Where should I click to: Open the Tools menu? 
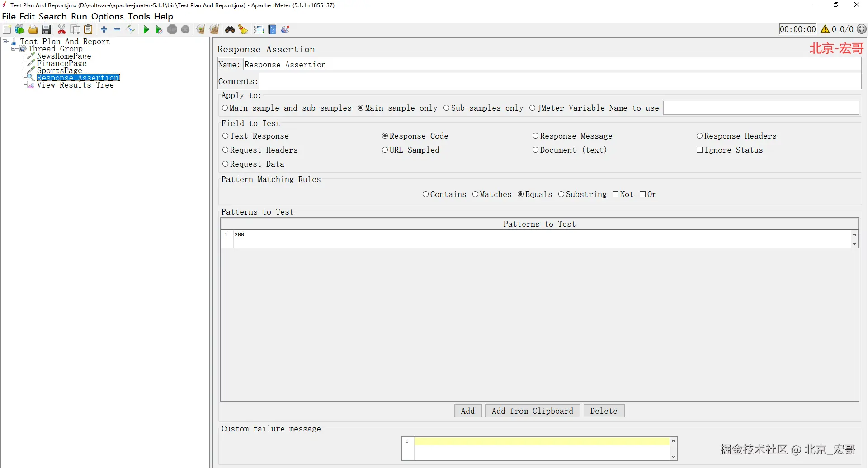[139, 16]
